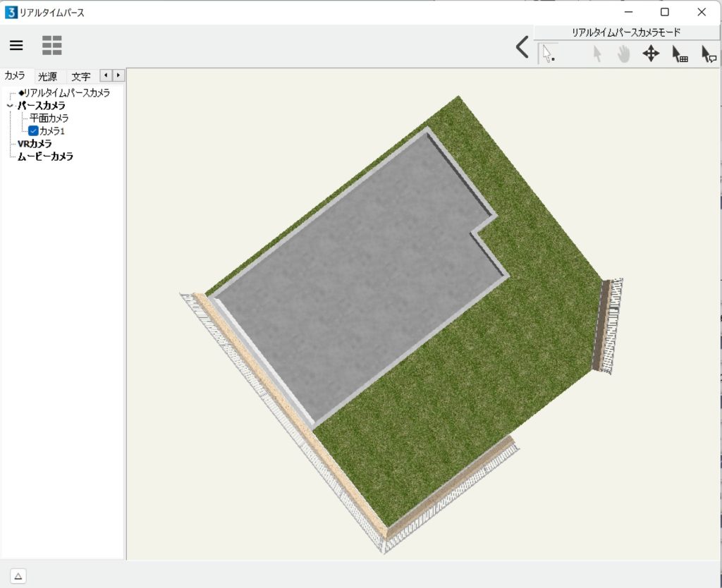Click the grid layout view icon
722x588 pixels.
pos(51,46)
